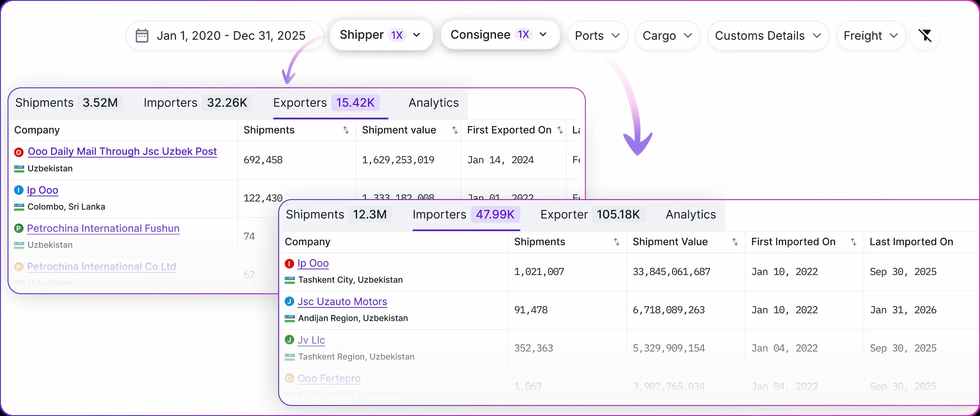Click the red O avatar beside Ooo Daily Mail
The image size is (980, 416).
(19, 152)
